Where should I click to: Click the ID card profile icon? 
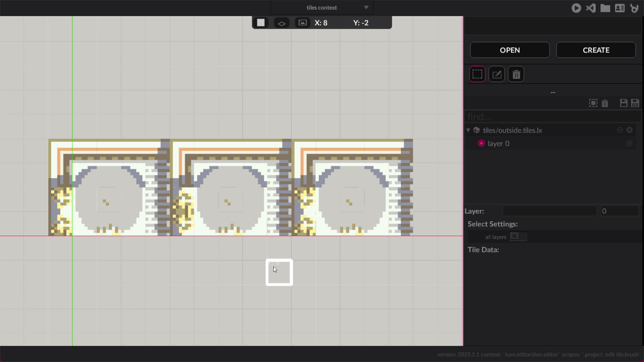point(620,8)
